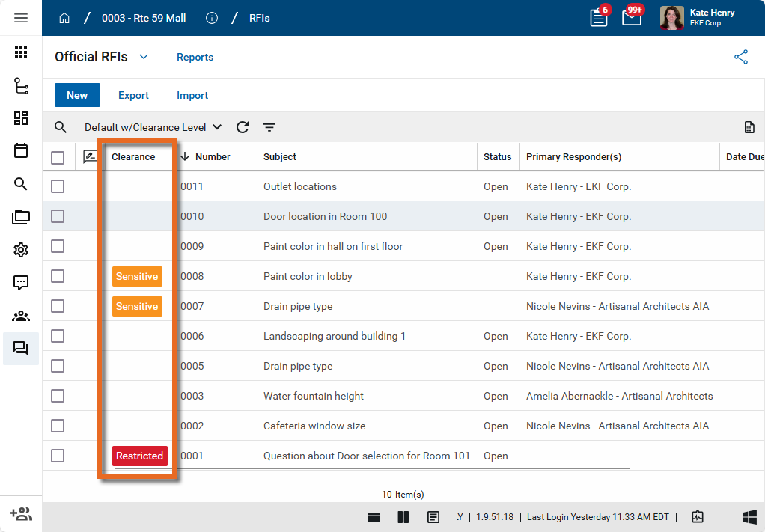The height and width of the screenshot is (532, 765).
Task: Refresh the RFI list
Action: [243, 127]
